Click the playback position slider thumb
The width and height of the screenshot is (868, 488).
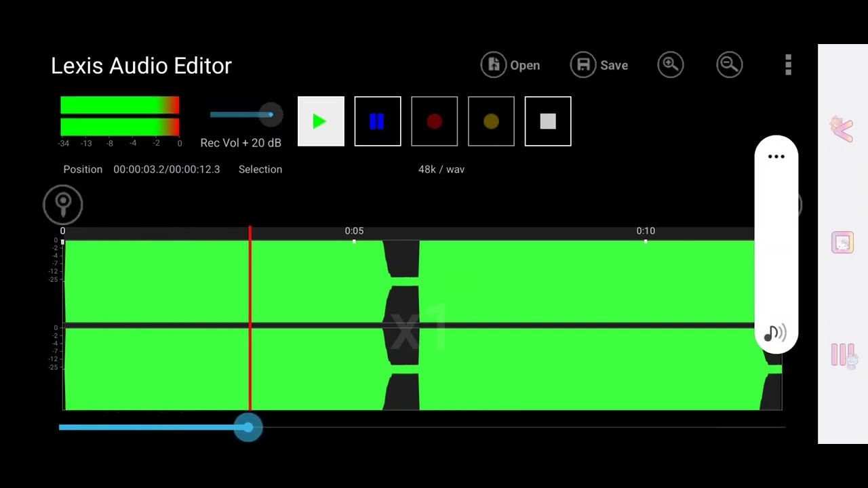point(248,428)
